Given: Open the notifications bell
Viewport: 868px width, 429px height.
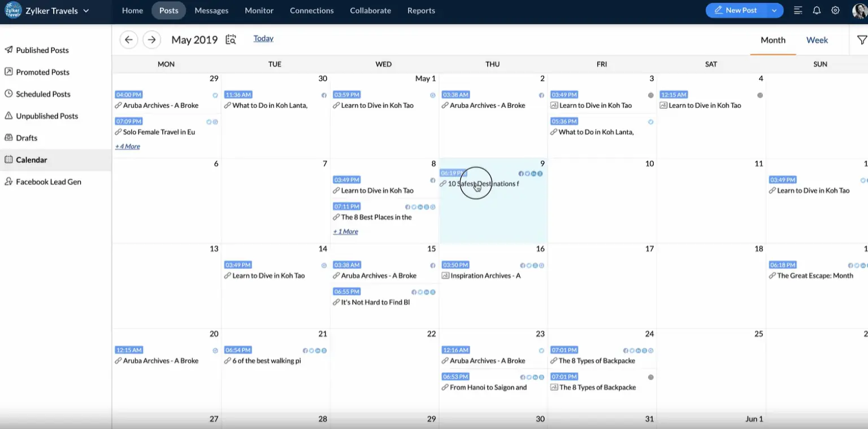Looking at the screenshot, I should pos(817,11).
